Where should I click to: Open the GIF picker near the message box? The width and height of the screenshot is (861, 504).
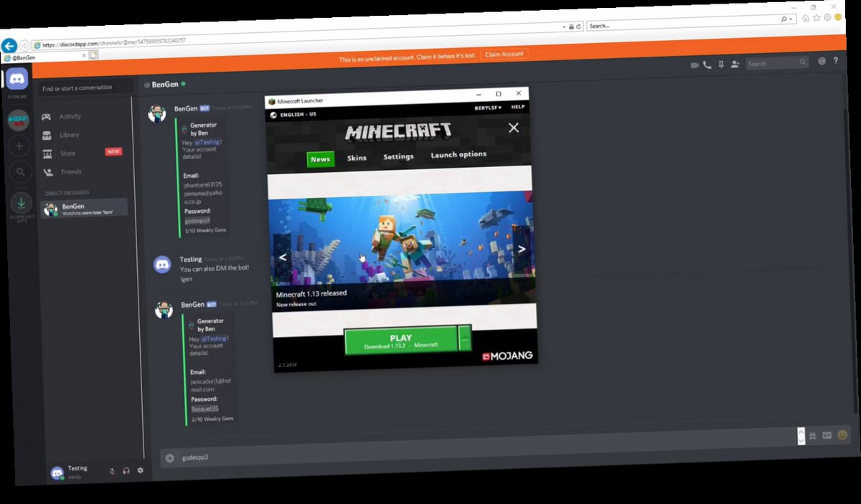point(827,435)
